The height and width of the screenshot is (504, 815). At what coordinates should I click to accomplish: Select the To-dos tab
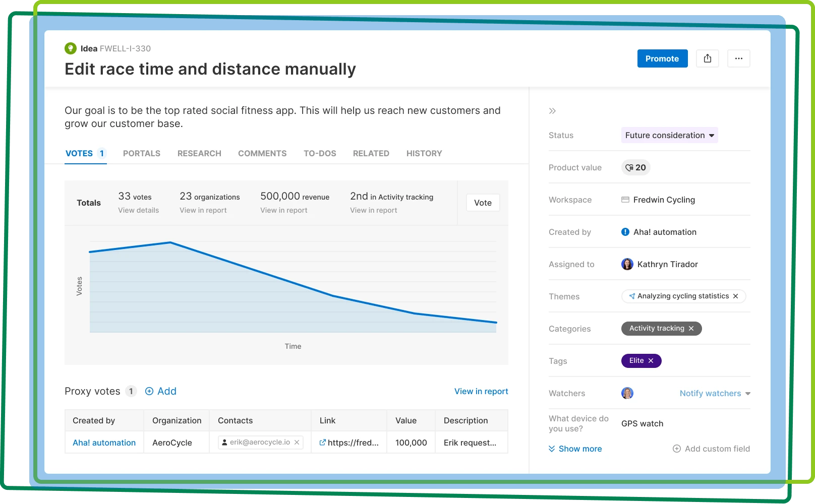(x=320, y=153)
